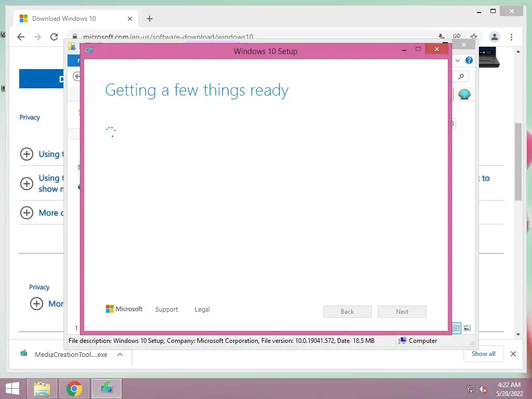This screenshot has height=399, width=532.
Task: Close the Download Windows 10 tab
Action: [129, 19]
